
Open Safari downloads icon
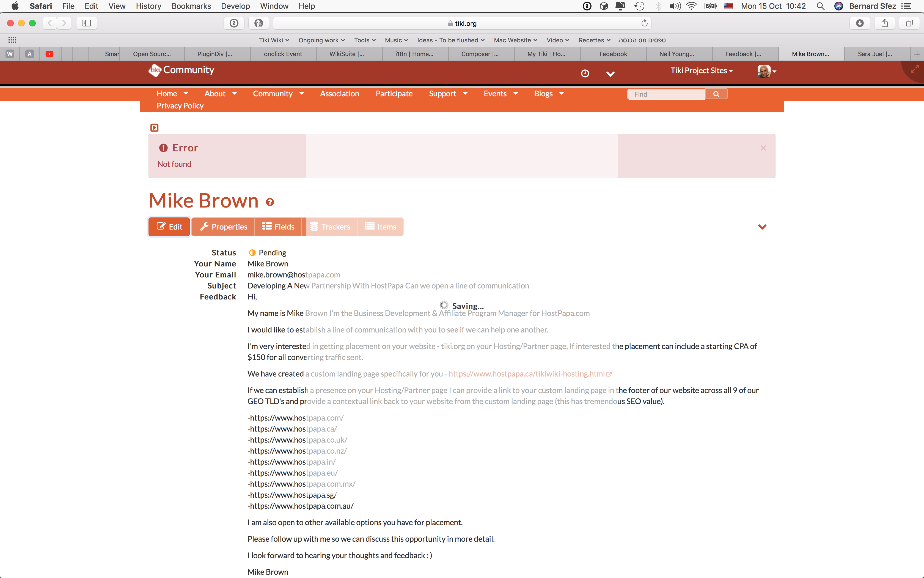click(860, 23)
